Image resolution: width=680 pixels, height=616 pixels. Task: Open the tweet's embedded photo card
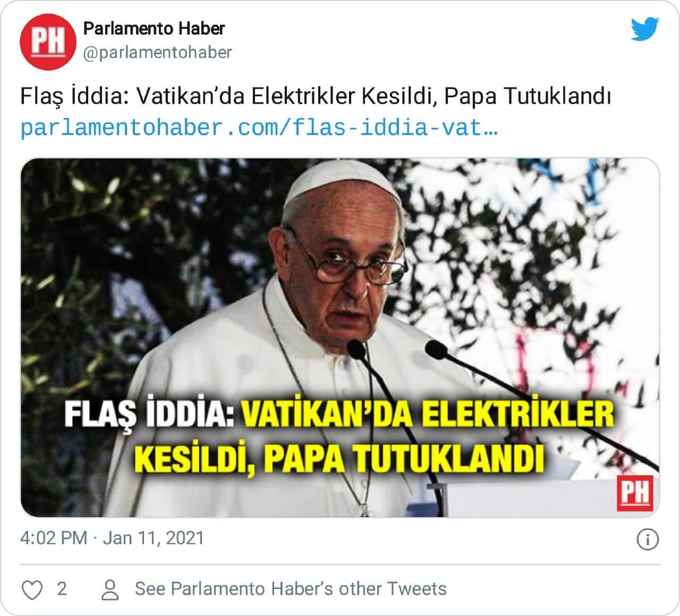[x=340, y=337]
